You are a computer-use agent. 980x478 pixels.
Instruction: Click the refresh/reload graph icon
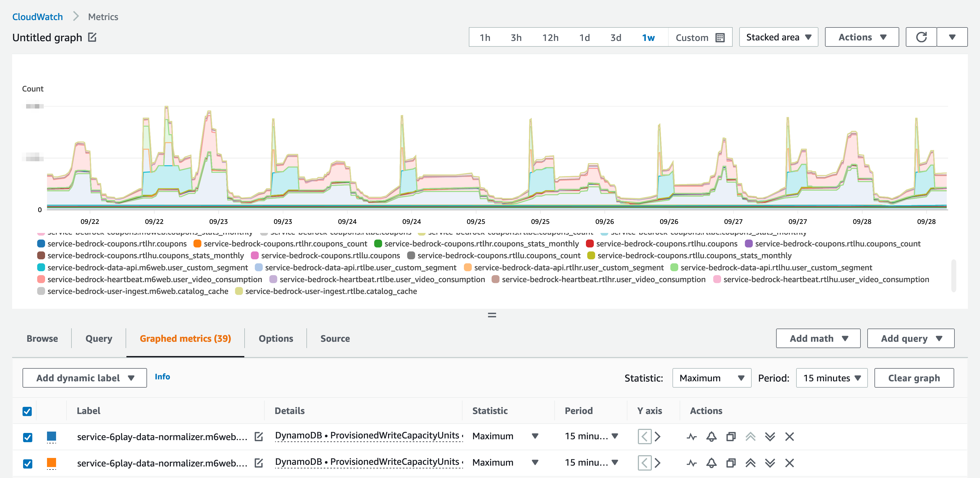(922, 37)
